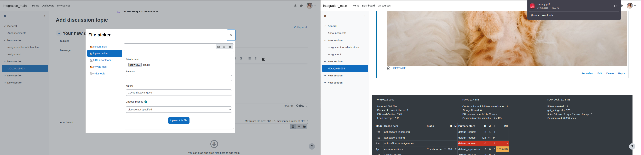Open the Licence not specified dropdown
Image resolution: width=644 pixels, height=155 pixels.
[179, 110]
